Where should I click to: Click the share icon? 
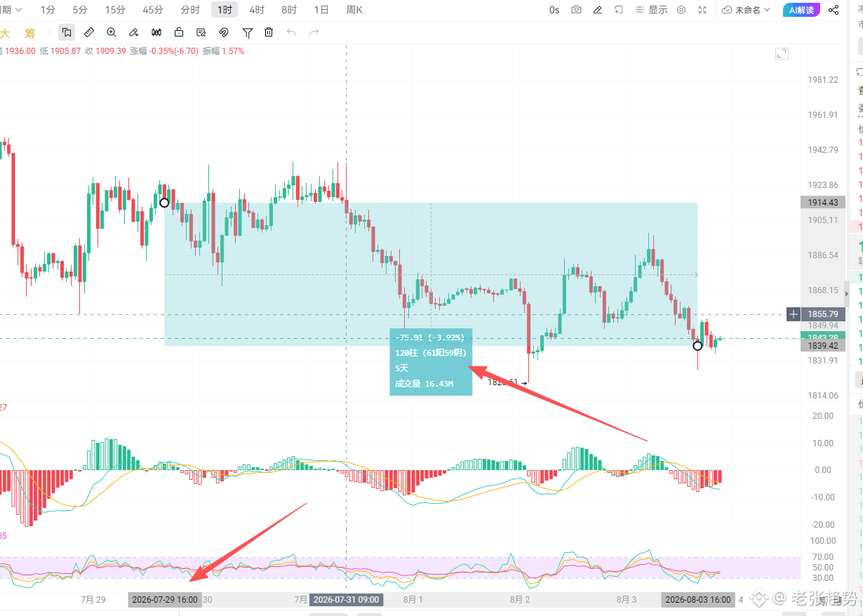(834, 10)
